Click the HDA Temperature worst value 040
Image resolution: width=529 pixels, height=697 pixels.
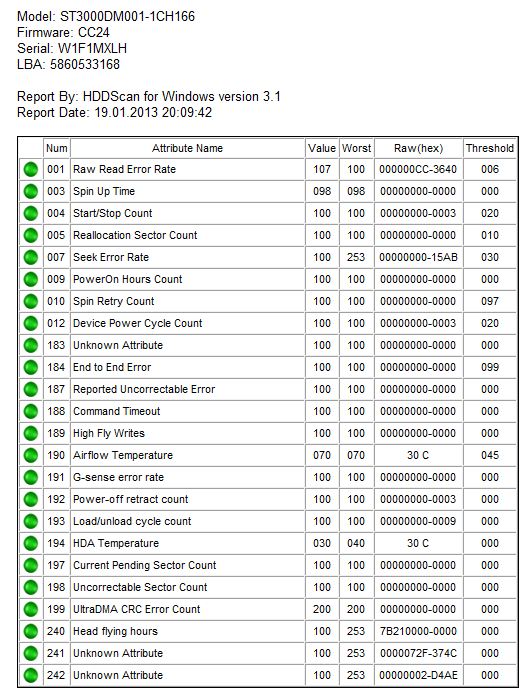coord(356,543)
